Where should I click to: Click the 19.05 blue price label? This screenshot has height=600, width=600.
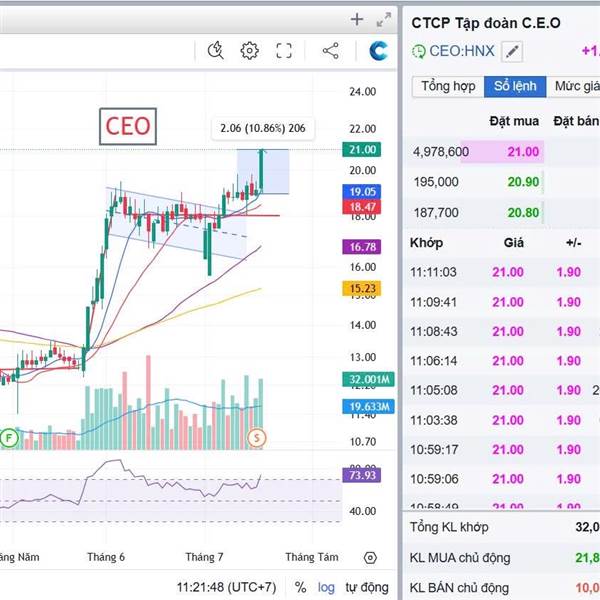coord(362,192)
